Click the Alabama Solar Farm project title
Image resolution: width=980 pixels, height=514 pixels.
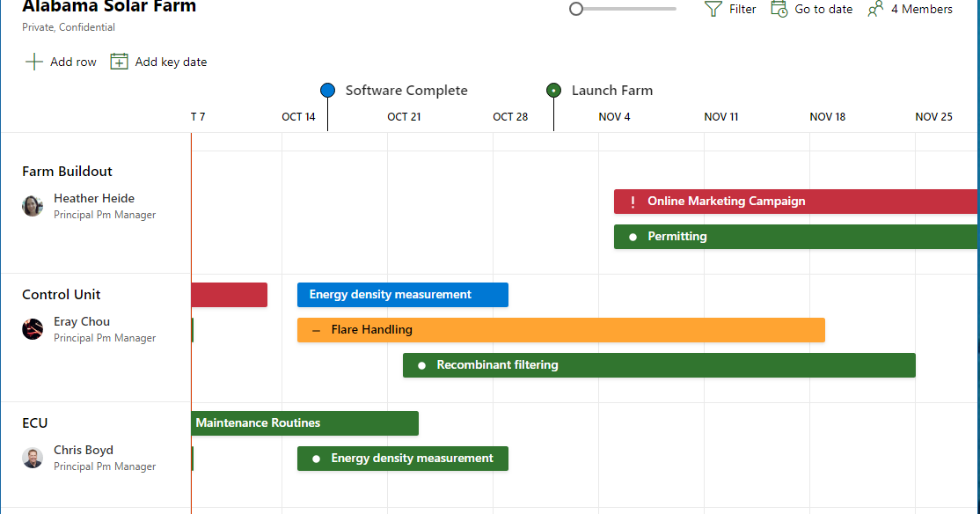tap(109, 8)
